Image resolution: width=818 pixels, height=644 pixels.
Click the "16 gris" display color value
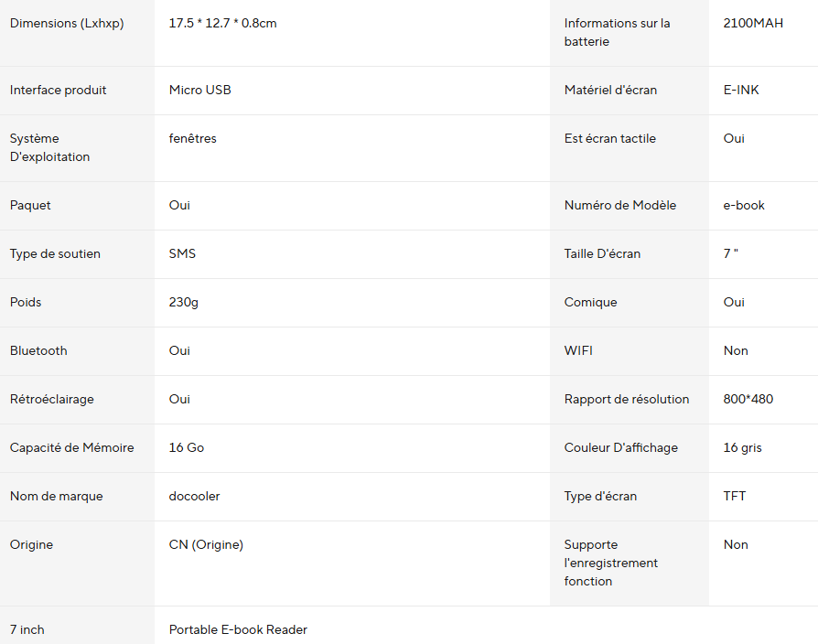742,448
